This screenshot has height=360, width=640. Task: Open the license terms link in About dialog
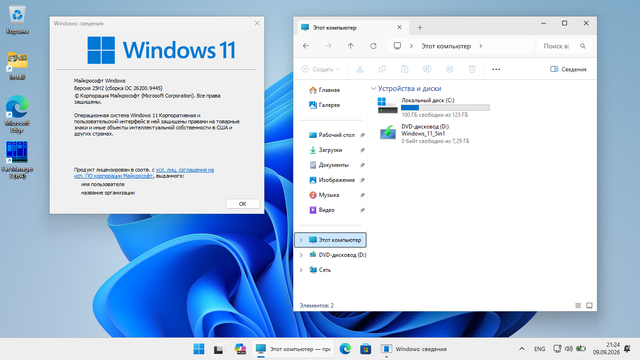point(144,173)
